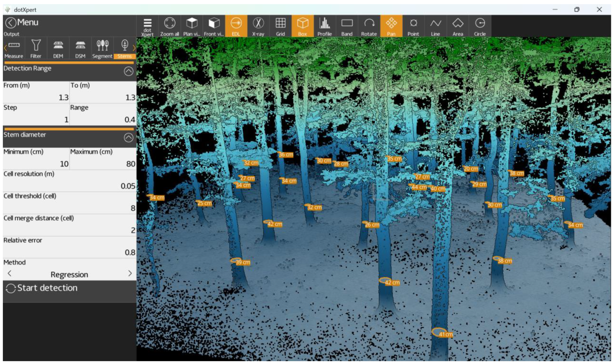Open the DEM tab
This screenshot has height=364, width=615.
coord(58,49)
